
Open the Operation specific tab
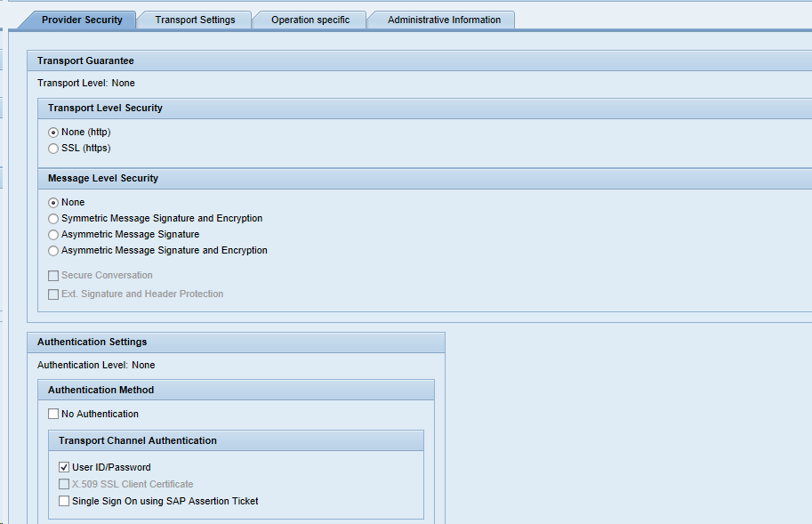pyautogui.click(x=310, y=20)
